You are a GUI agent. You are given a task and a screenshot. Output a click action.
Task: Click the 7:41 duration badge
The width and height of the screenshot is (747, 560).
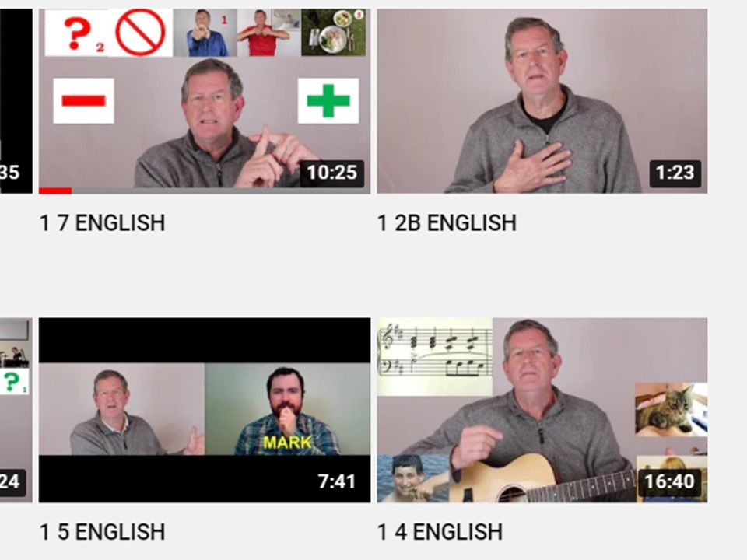point(337,481)
